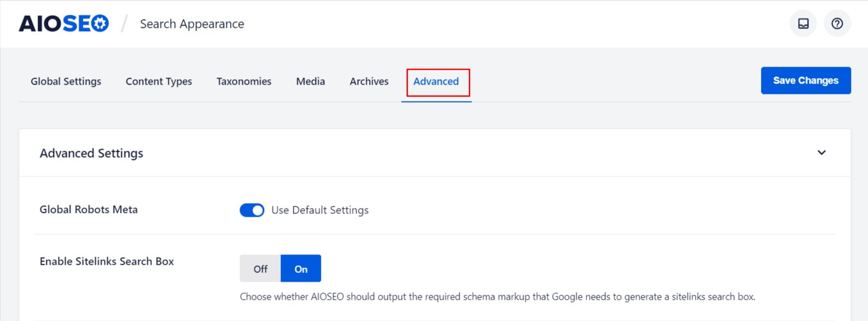This screenshot has width=868, height=321.
Task: Collapse the Advanced Settings panel chevron
Action: tap(822, 153)
